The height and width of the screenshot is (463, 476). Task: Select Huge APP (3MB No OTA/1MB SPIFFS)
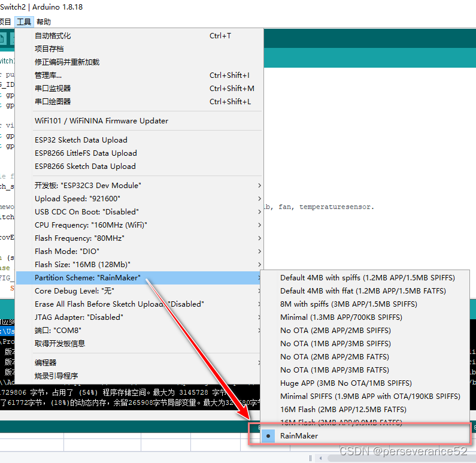point(365,383)
